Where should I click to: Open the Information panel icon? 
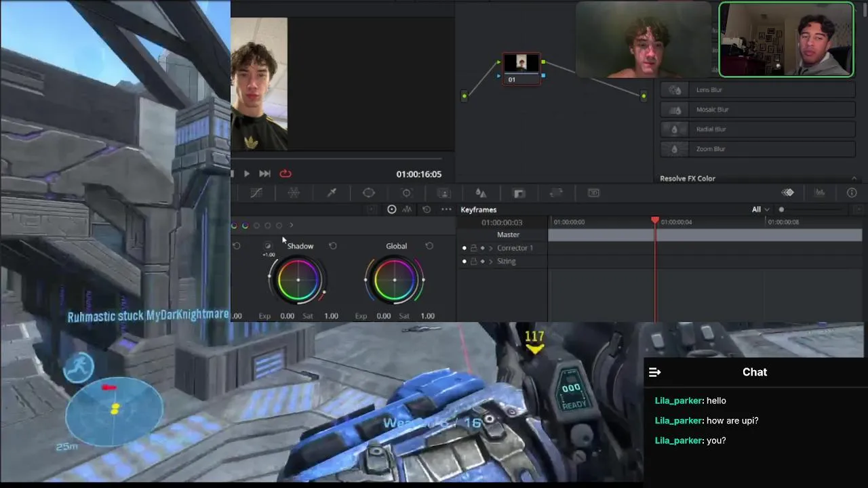tap(852, 192)
